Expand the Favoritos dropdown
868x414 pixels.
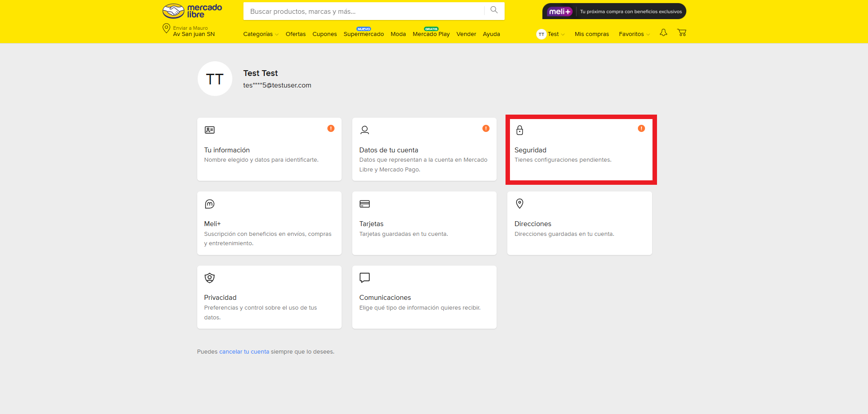click(x=634, y=34)
